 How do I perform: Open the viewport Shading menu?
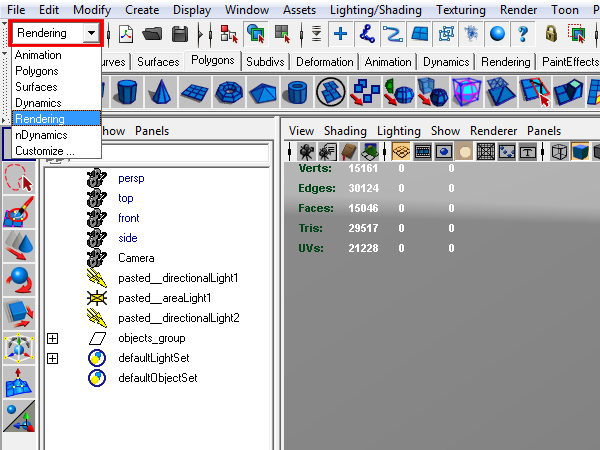coord(345,131)
